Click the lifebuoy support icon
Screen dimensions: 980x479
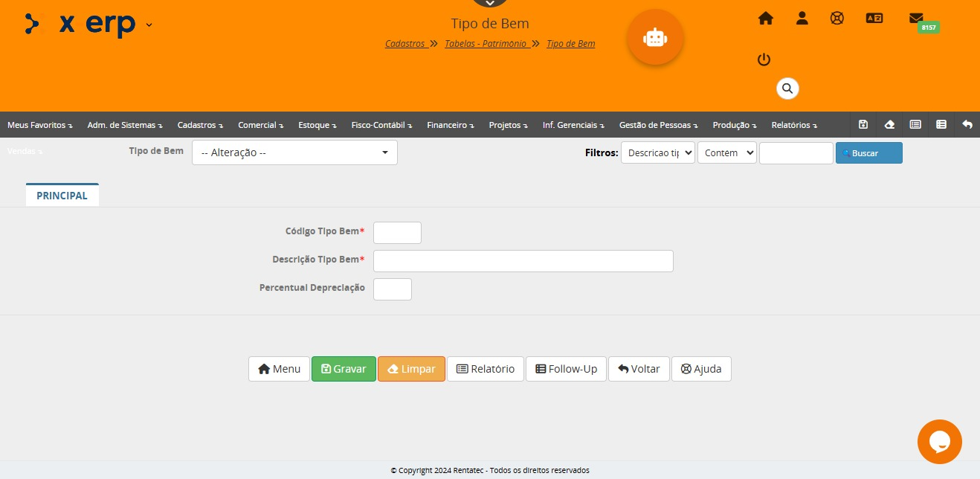click(837, 19)
